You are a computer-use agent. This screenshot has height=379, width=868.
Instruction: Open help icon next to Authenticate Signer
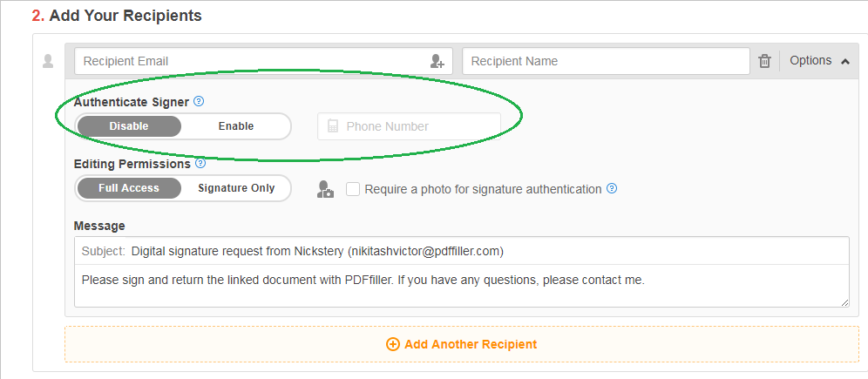point(200,101)
